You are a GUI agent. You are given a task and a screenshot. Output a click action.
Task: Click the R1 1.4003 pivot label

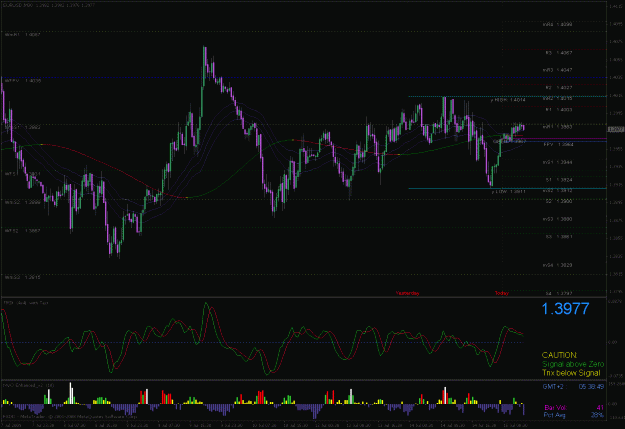(559, 110)
